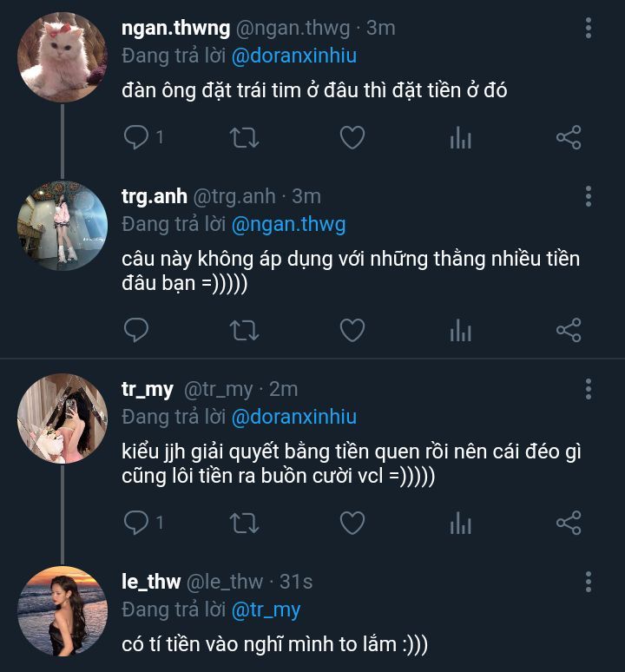Open more options for le_thw's tweet
The height and width of the screenshot is (672, 625).
[589, 581]
